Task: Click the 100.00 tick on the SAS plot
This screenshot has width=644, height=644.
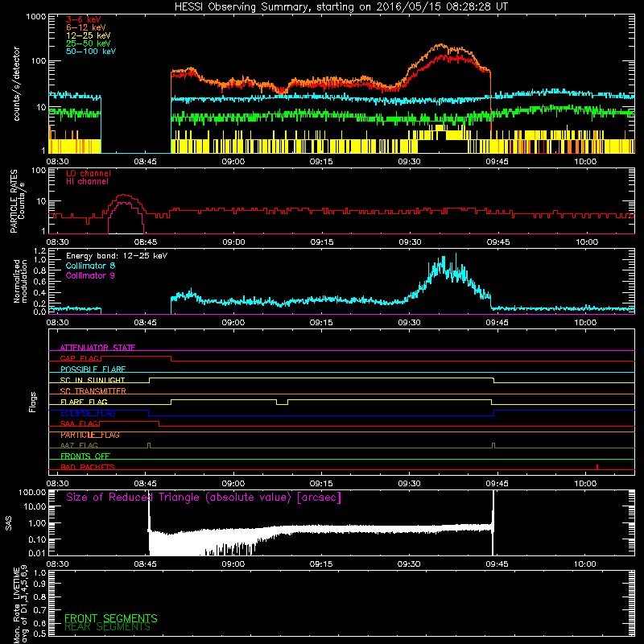Action: pos(32,492)
